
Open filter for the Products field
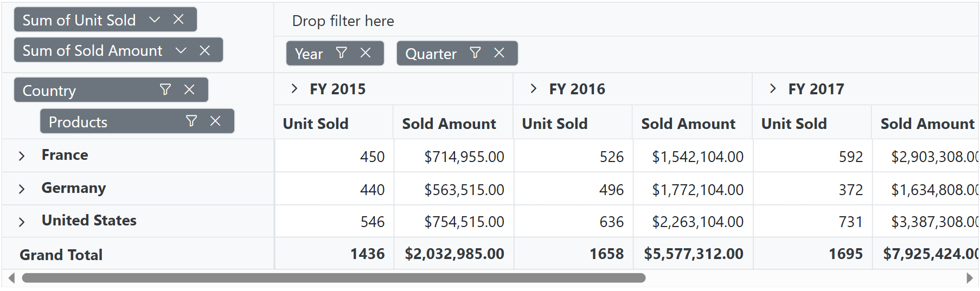191,121
